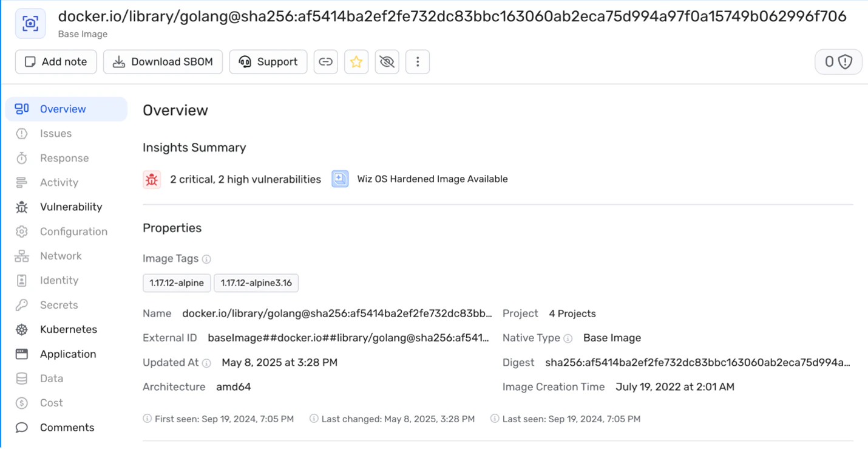Open the Network sidebar tab
The width and height of the screenshot is (868, 449).
[66, 256]
